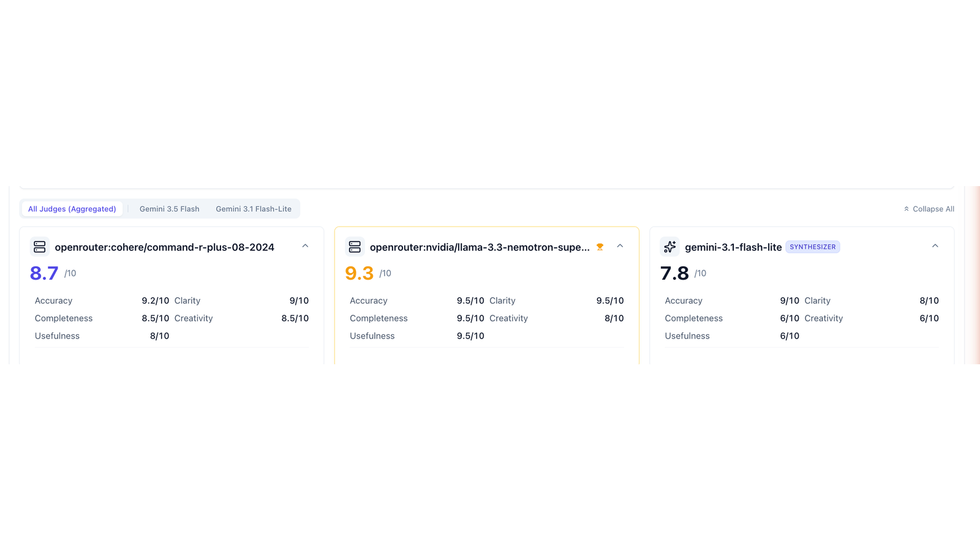Click the server icon of cohere/command-r-plus card

tap(40, 247)
